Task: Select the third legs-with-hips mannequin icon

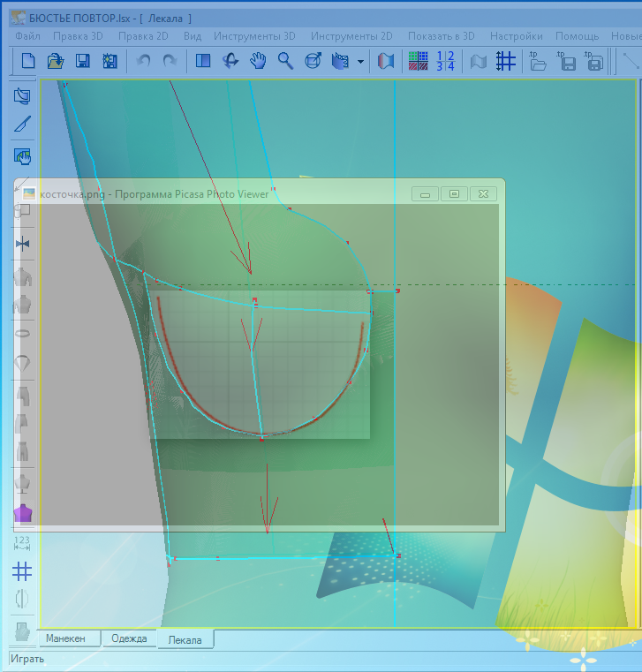Action: 23,451
